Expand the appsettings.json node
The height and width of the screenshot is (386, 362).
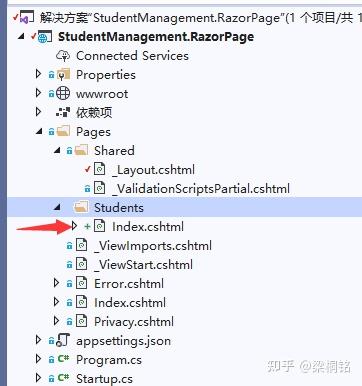[39, 340]
